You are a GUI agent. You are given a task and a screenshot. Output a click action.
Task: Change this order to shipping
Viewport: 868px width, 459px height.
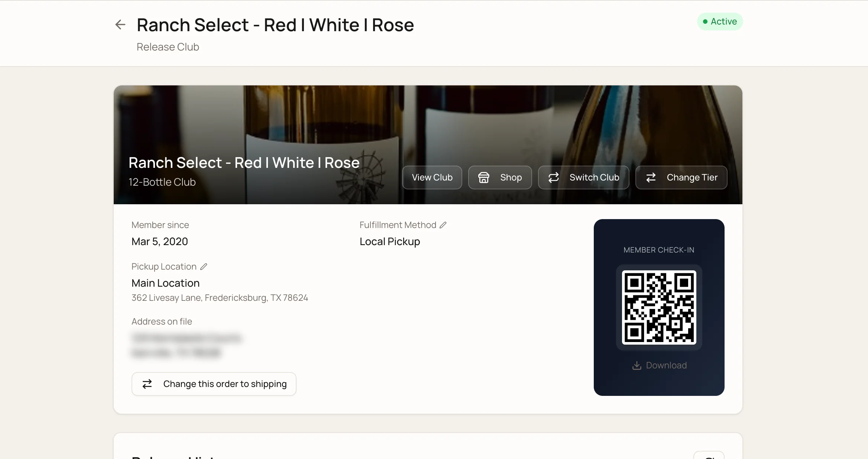[214, 384]
